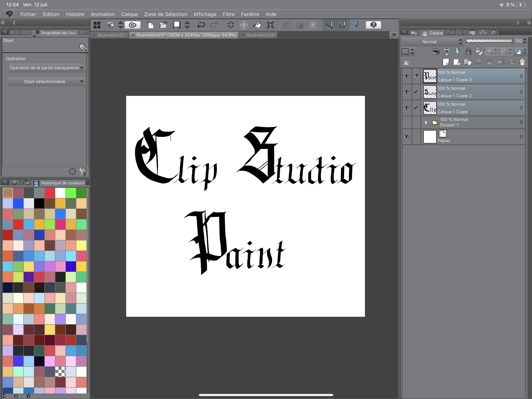Lock transparent pixels on the layer
The height and width of the screenshot is (399, 532).
tap(479, 51)
